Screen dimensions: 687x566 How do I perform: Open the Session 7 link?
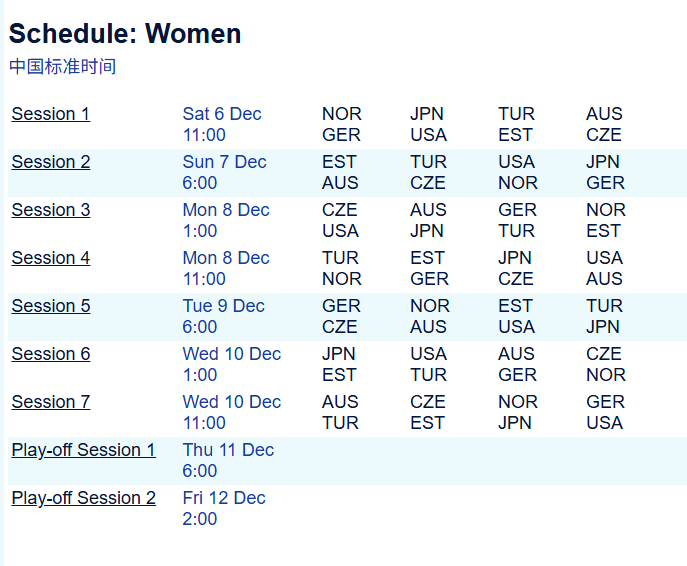click(51, 402)
